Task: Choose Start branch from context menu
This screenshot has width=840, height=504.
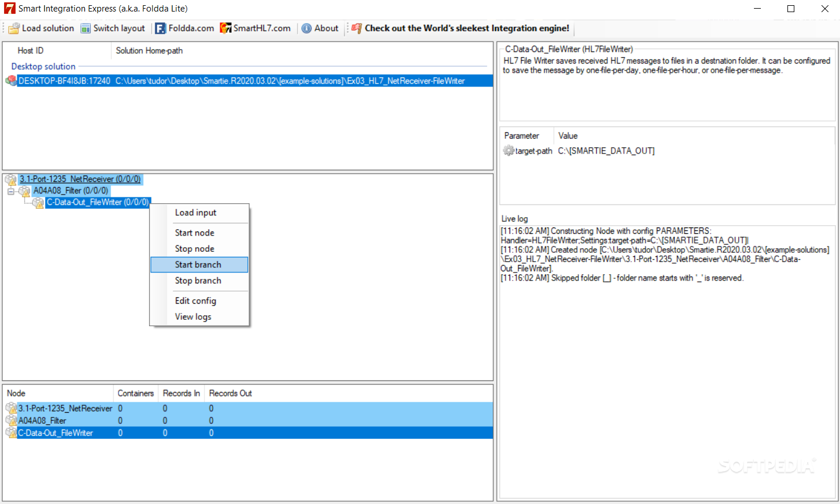Action: [199, 264]
